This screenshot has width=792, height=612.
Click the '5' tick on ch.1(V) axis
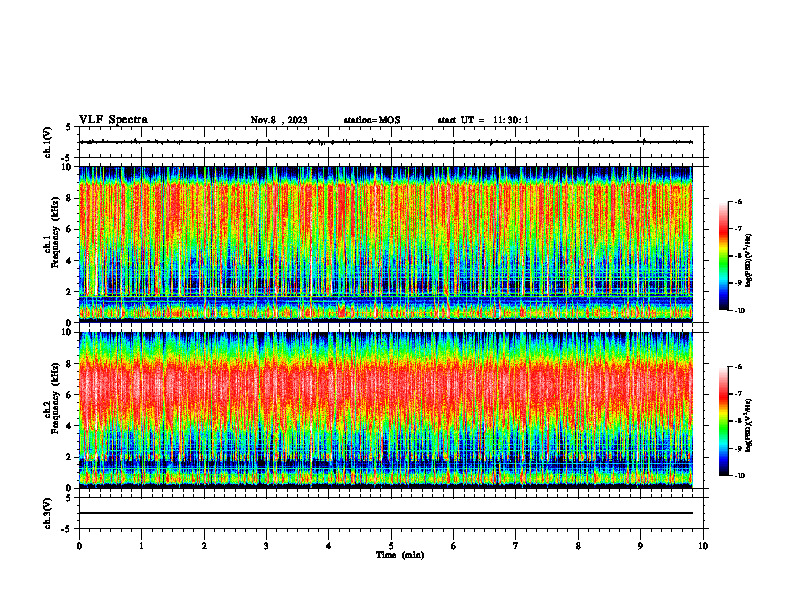(x=69, y=127)
